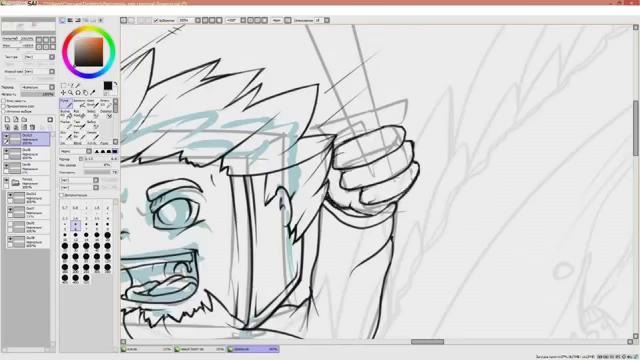Create a new layer folder

click(x=24, y=120)
